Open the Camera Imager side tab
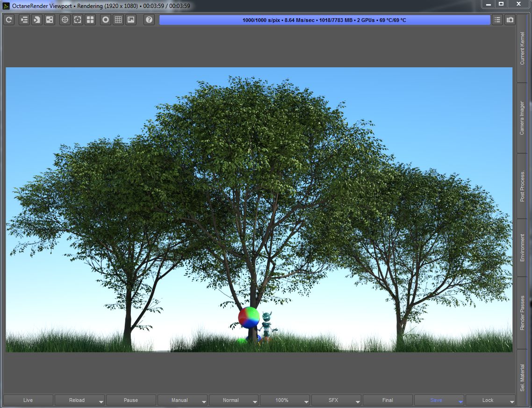This screenshot has width=532, height=408. click(522, 118)
